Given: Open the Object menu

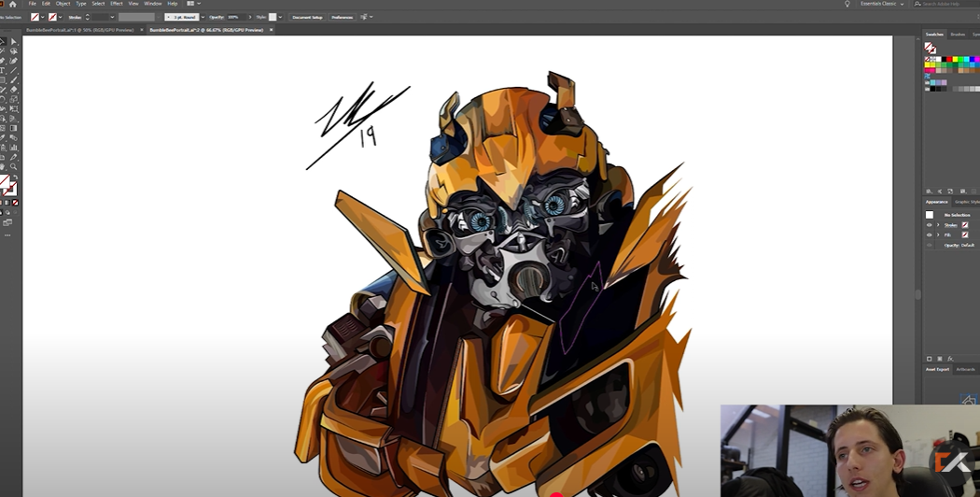Looking at the screenshot, I should coord(63,4).
